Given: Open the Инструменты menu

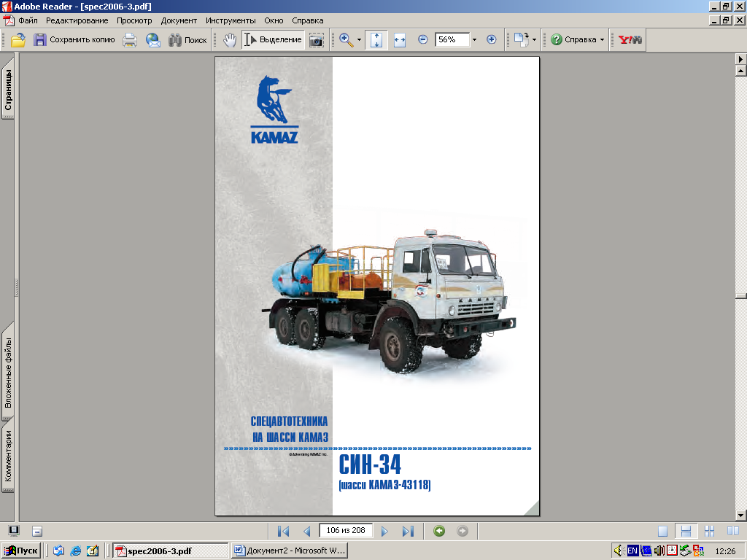Looking at the screenshot, I should pyautogui.click(x=231, y=20).
